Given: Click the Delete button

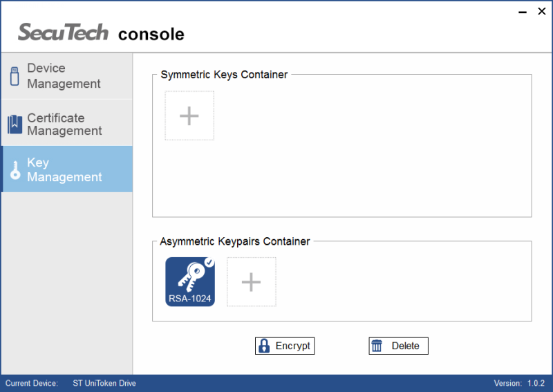Looking at the screenshot, I should (399, 346).
